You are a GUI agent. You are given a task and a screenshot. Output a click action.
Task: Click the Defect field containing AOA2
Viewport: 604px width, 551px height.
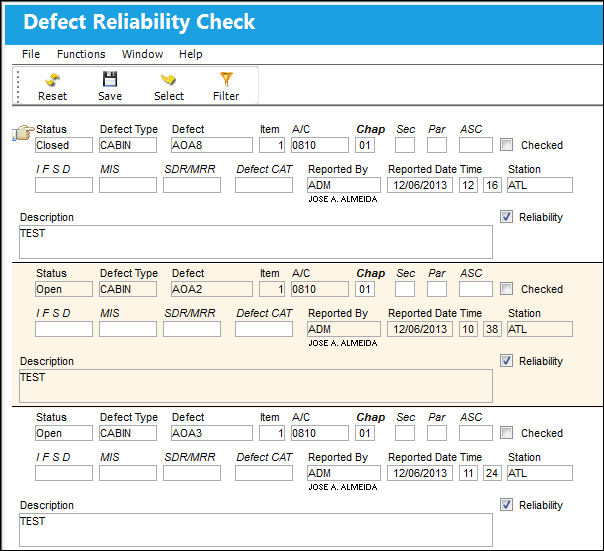tap(212, 289)
